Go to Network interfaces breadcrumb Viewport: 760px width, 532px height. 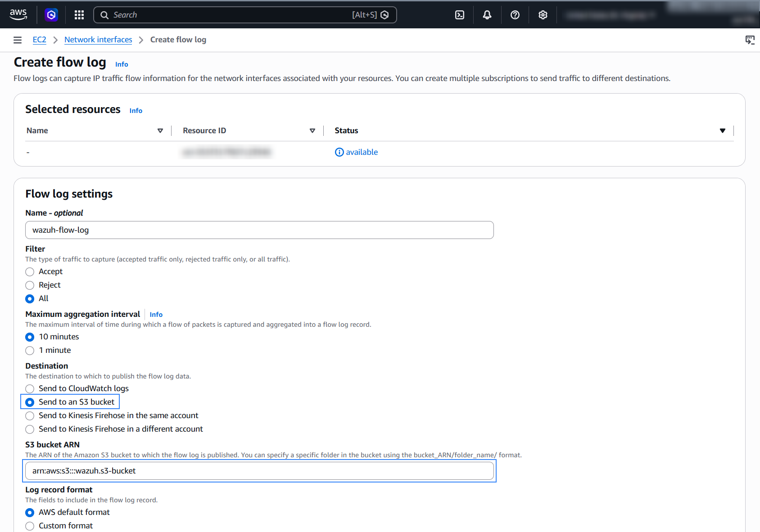point(98,40)
